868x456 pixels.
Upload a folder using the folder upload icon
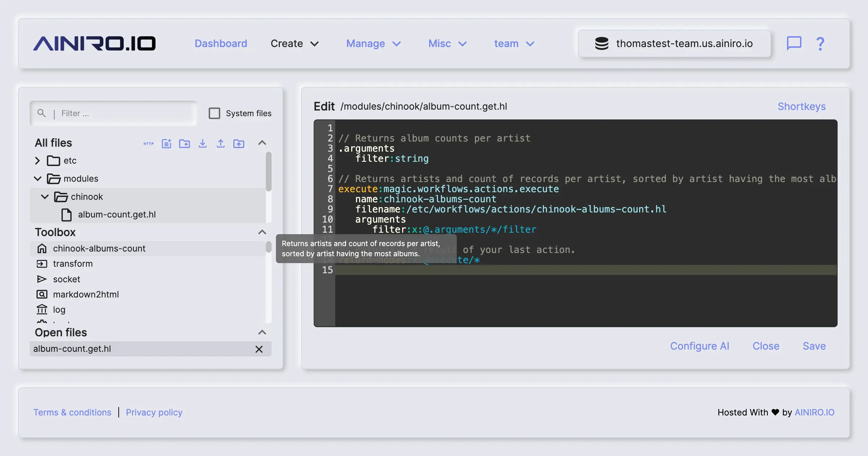coord(239,143)
